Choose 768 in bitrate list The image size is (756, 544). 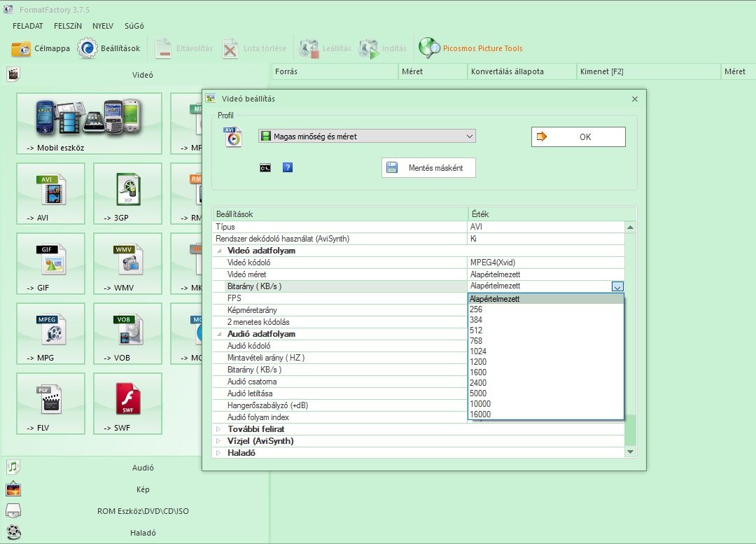pos(546,341)
